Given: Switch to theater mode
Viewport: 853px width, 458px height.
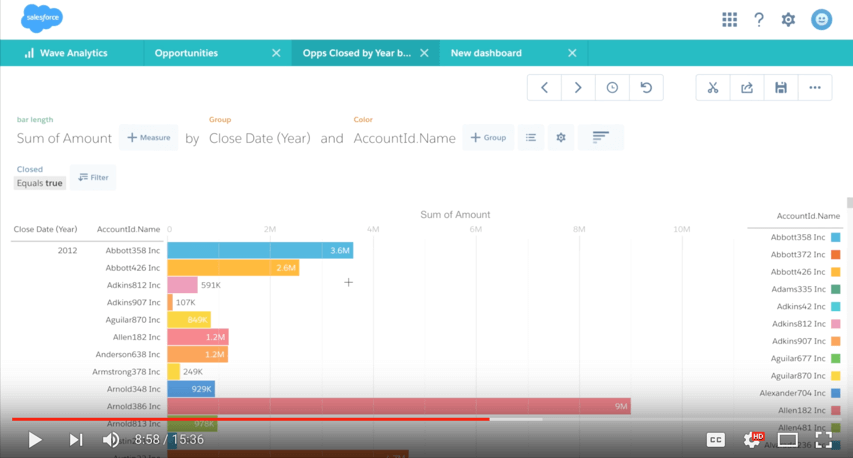Looking at the screenshot, I should tap(788, 440).
